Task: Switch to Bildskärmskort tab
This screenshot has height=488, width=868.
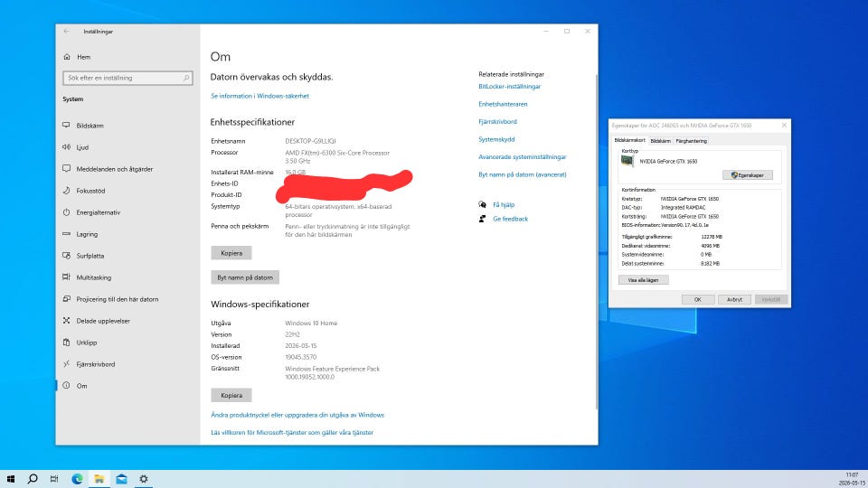Action: click(x=630, y=141)
